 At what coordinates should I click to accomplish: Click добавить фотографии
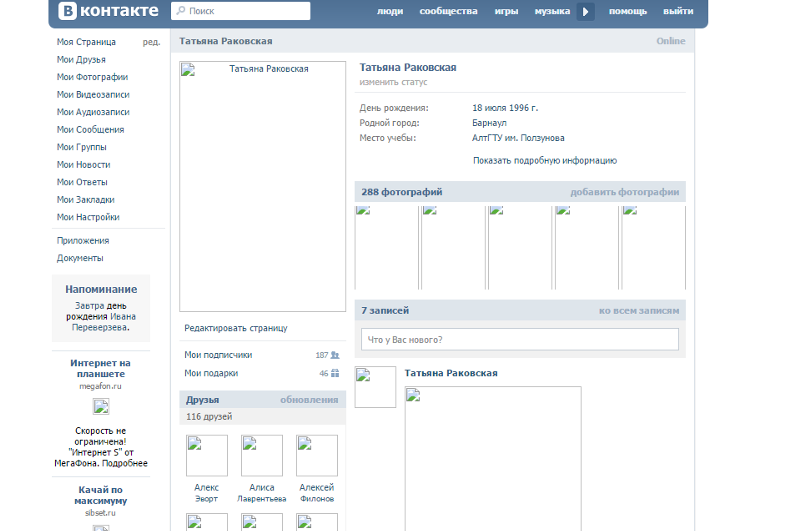(624, 192)
